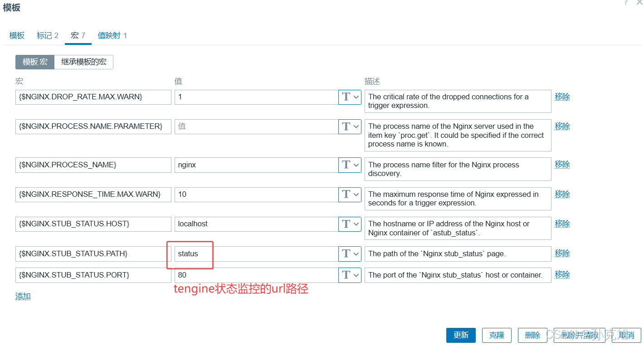Click the value field containing nginx
This screenshot has height=346, width=644.
click(256, 165)
